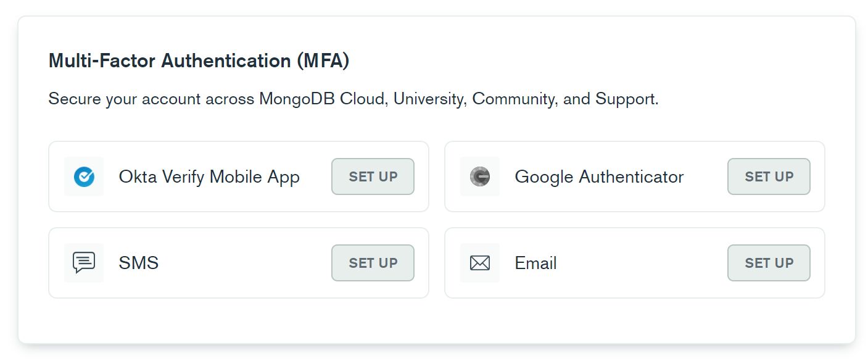Viewport: 868px width, 361px height.
Task: Click the Okta Verify checkmark icon
Action: point(84,176)
